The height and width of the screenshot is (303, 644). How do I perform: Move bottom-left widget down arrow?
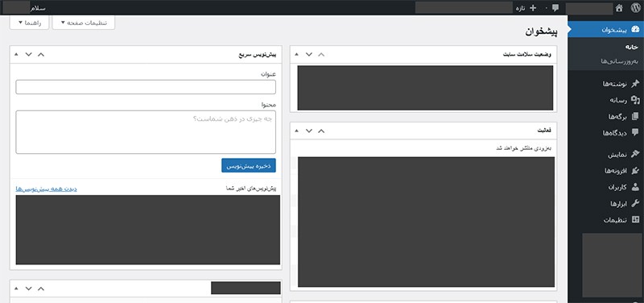[28, 288]
